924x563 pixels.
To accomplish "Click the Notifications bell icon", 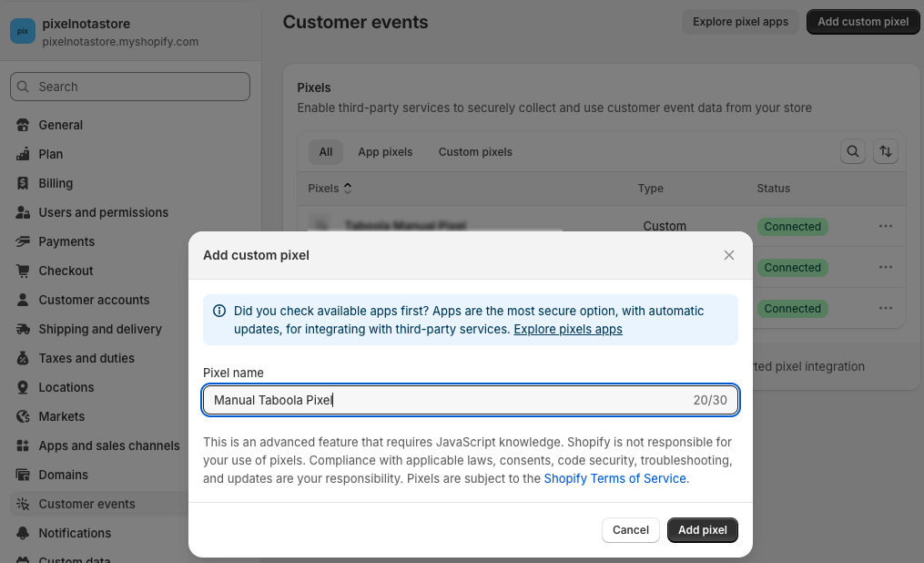I will 23,533.
